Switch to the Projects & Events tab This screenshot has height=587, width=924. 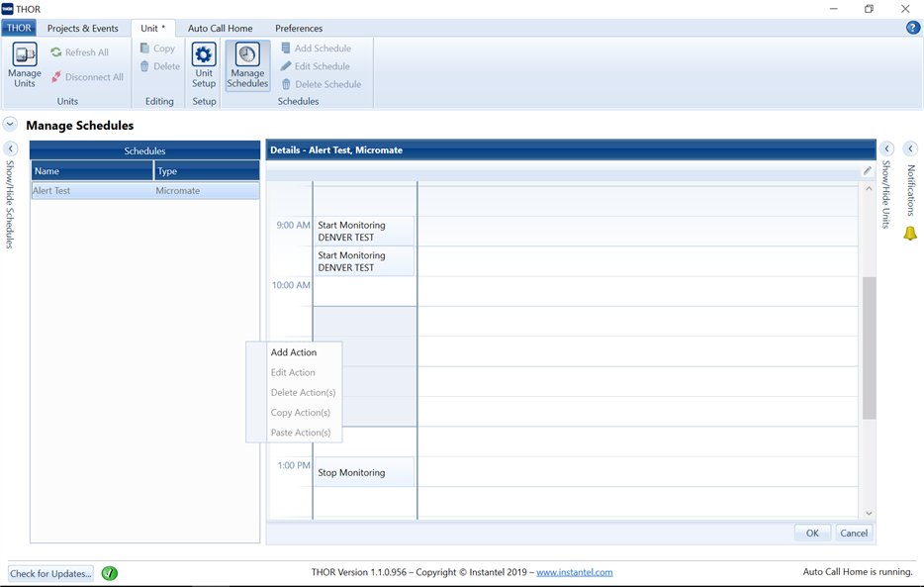tap(82, 29)
